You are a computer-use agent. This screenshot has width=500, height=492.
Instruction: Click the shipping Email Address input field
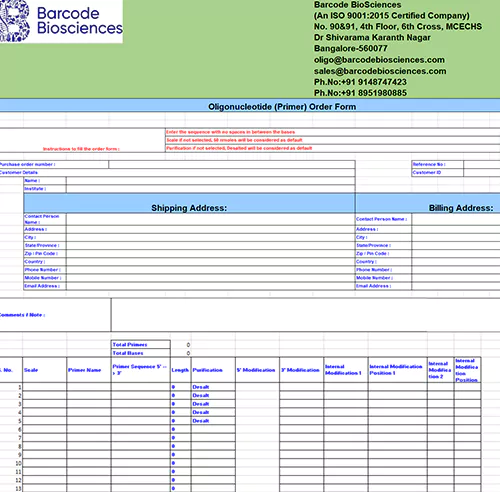click(x=211, y=286)
